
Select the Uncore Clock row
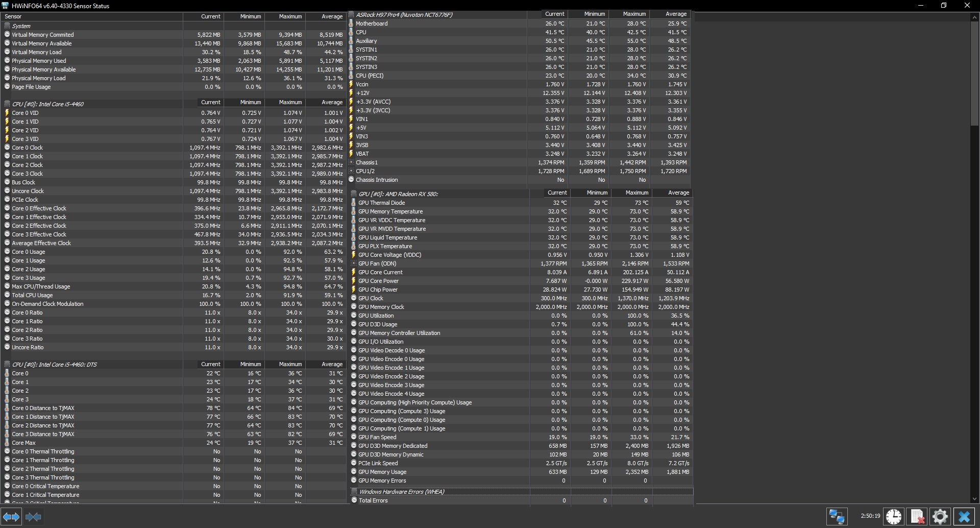174,191
